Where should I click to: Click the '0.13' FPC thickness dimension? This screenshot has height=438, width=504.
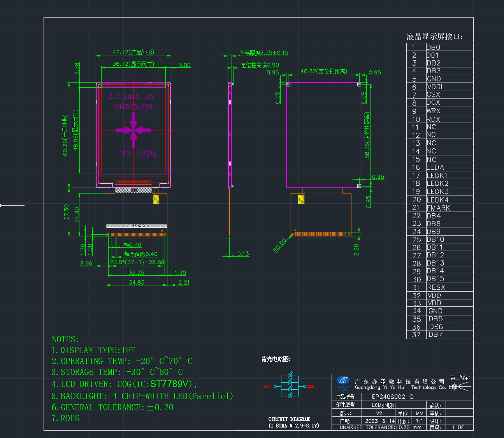[x=243, y=254]
